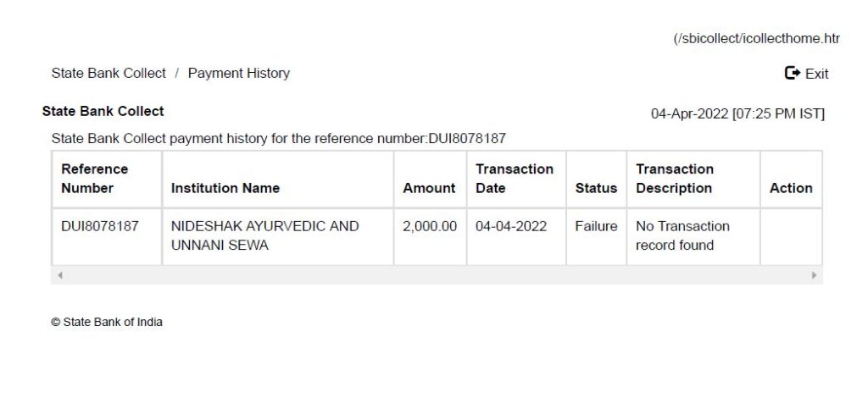Image resolution: width=868 pixels, height=398 pixels.
Task: Click the Institution Name column header
Action: tap(225, 188)
